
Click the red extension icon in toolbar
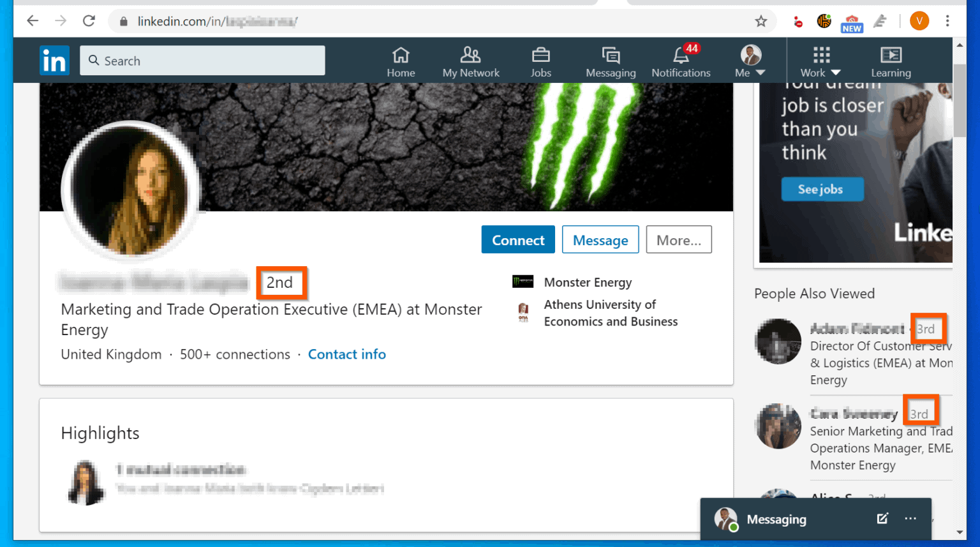pos(798,22)
